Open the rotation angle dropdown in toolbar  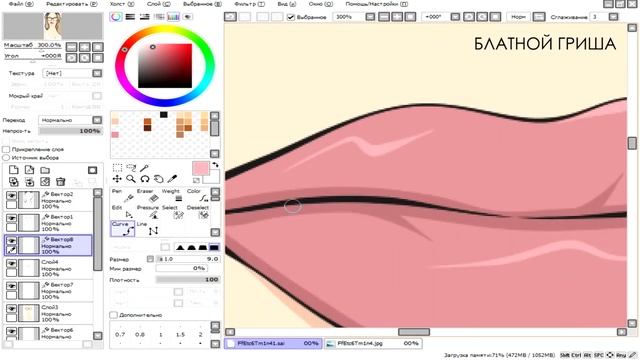tap(455, 17)
